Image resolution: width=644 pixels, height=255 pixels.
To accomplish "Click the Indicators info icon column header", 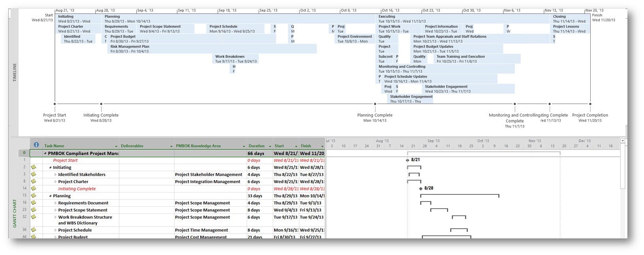I will point(36,145).
